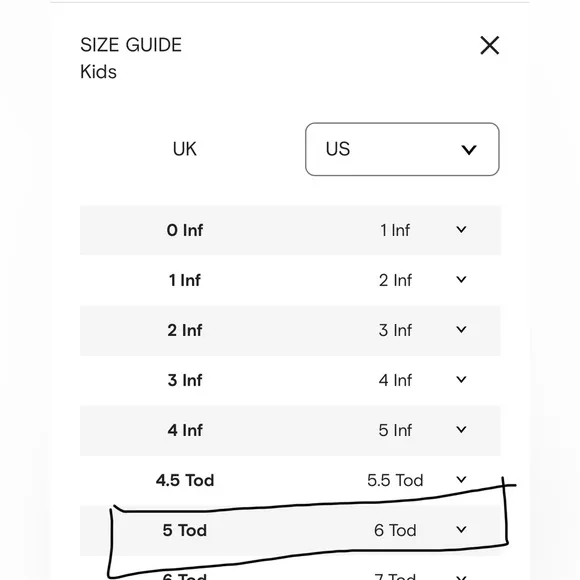Select the 0 Inf UK size label
This screenshot has width=580, height=580.
(185, 230)
